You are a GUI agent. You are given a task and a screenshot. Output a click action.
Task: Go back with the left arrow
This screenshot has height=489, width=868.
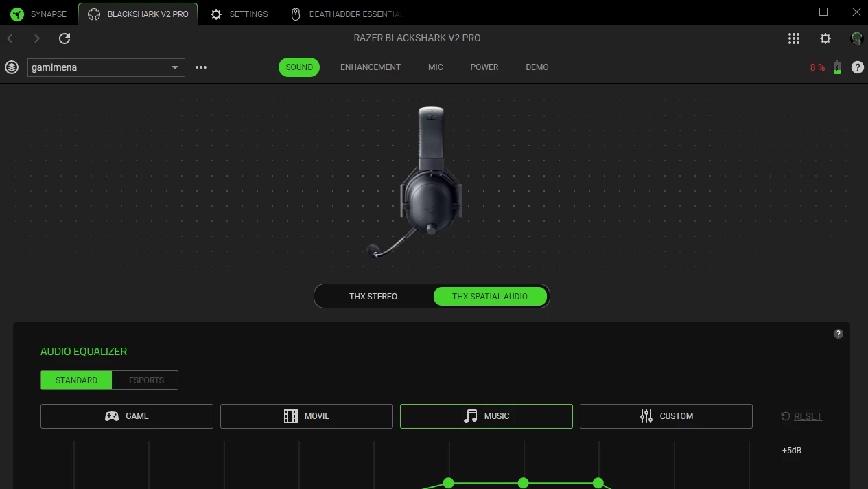point(10,38)
